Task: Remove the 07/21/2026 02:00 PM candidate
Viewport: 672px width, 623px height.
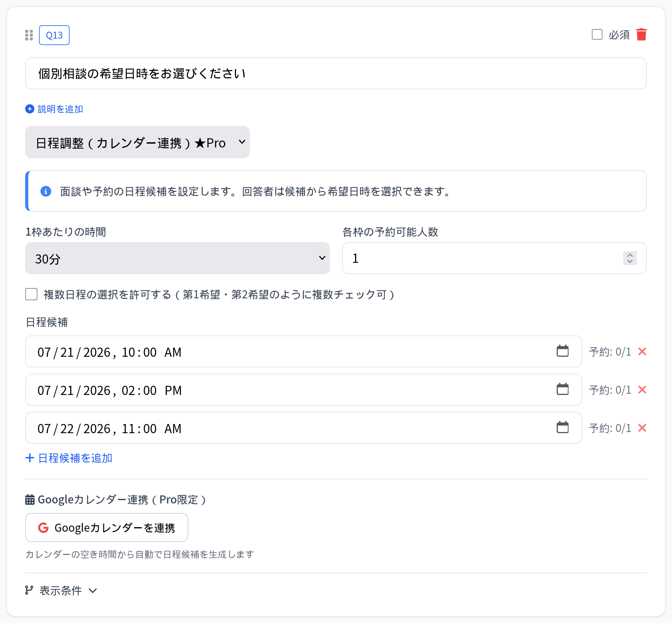Action: [642, 390]
